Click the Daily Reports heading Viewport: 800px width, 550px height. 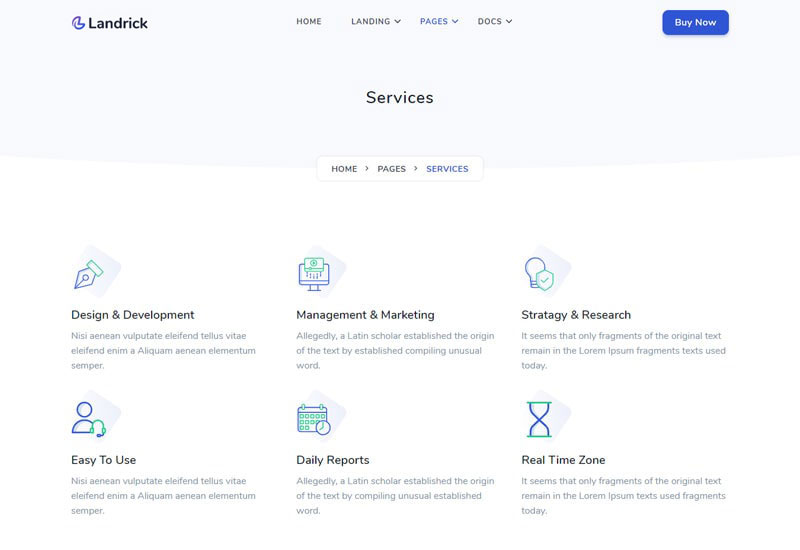(x=333, y=460)
